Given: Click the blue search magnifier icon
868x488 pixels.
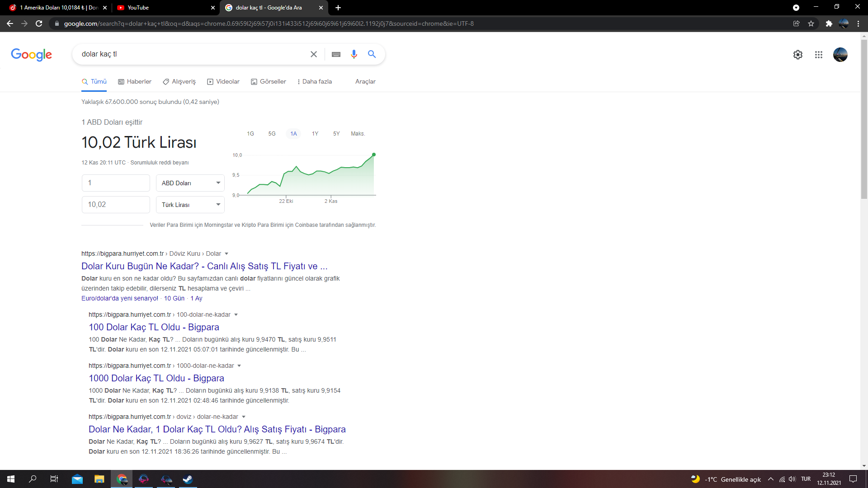Looking at the screenshot, I should [372, 54].
